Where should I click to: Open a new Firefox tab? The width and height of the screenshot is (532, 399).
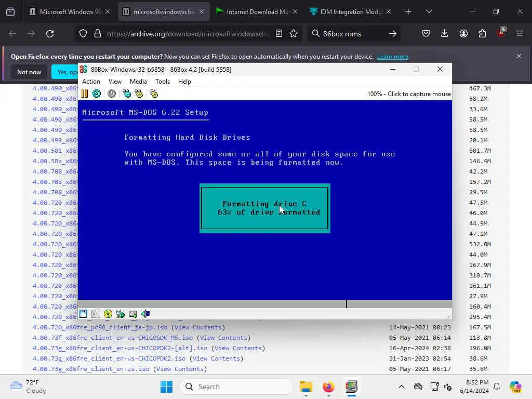coord(408,12)
